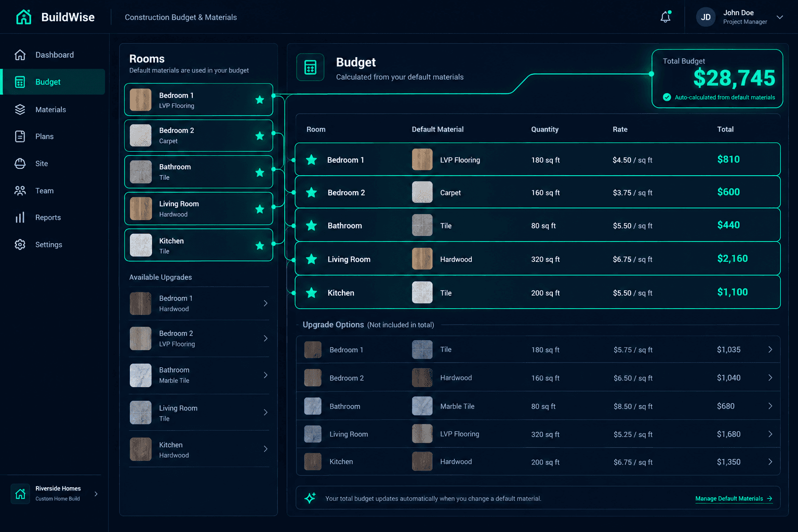Image resolution: width=798 pixels, height=532 pixels.
Task: Click Manage Default Materials link
Action: point(734,498)
